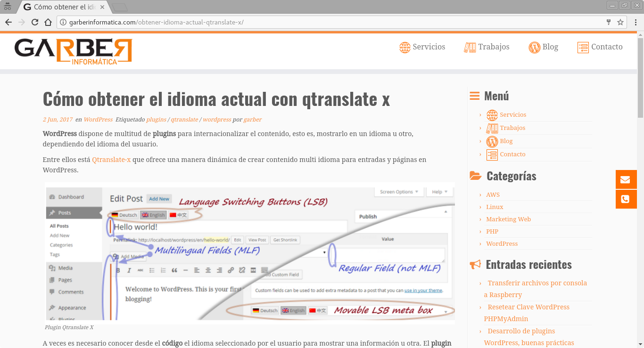Click the author link 'garber'
Viewport: 644px width, 348px height.
[253, 120]
